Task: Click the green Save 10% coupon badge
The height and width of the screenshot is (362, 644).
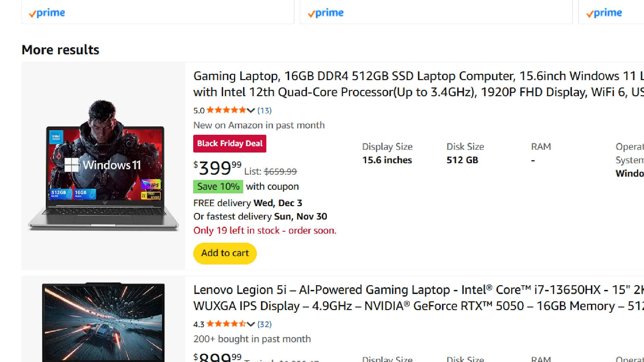Action: pyautogui.click(x=218, y=186)
